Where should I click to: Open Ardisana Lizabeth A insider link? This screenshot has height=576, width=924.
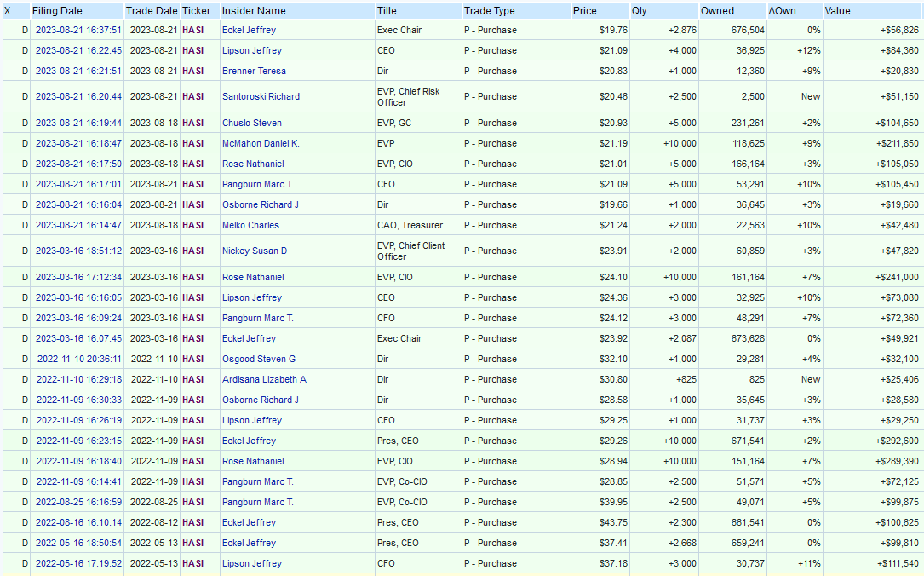tap(264, 379)
